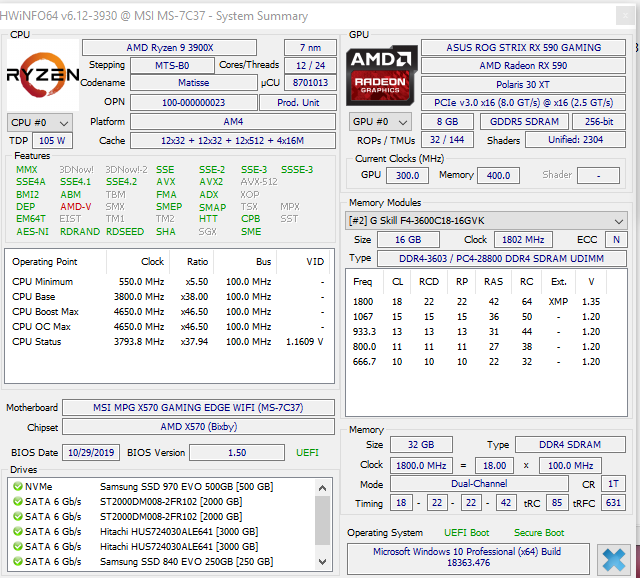Click the Matisse codename field
Image resolution: width=640 pixels, height=578 pixels.
pyautogui.click(x=193, y=83)
